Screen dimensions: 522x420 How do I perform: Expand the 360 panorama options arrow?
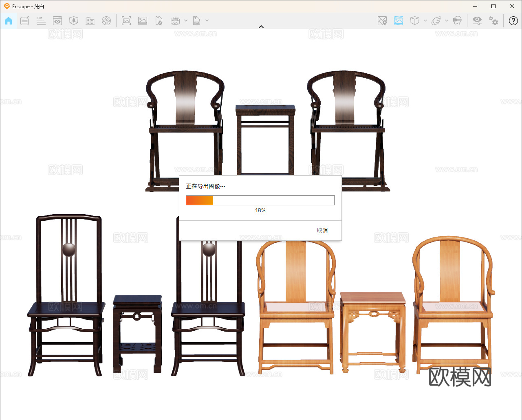186,21
